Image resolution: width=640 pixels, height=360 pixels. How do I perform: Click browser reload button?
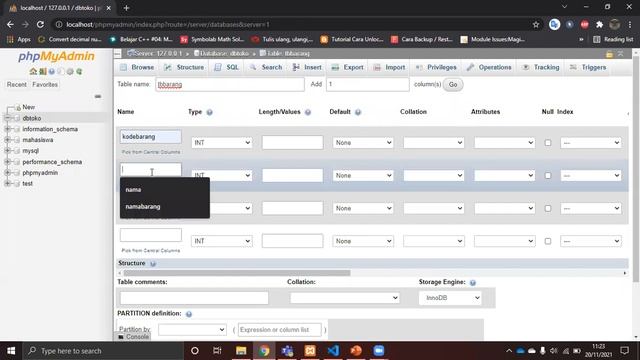[40, 24]
